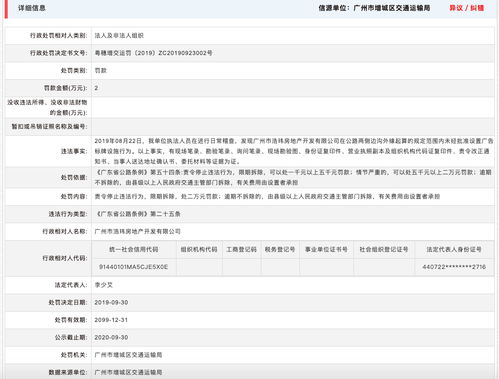
Task: Click the 数据来源单位 label
Action: [x=68, y=372]
